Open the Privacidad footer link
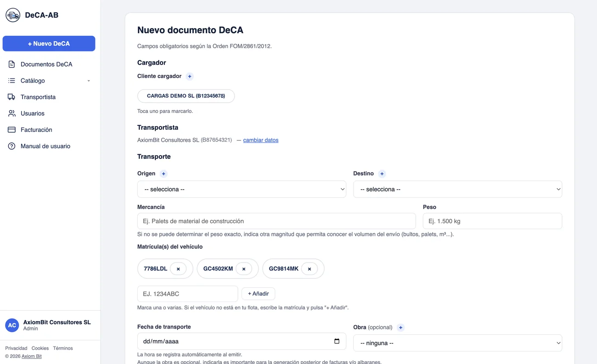 (16, 348)
